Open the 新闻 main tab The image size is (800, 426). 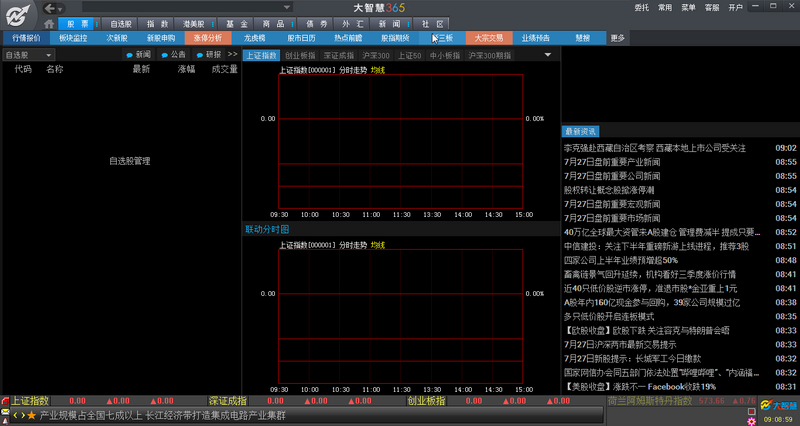coord(389,24)
